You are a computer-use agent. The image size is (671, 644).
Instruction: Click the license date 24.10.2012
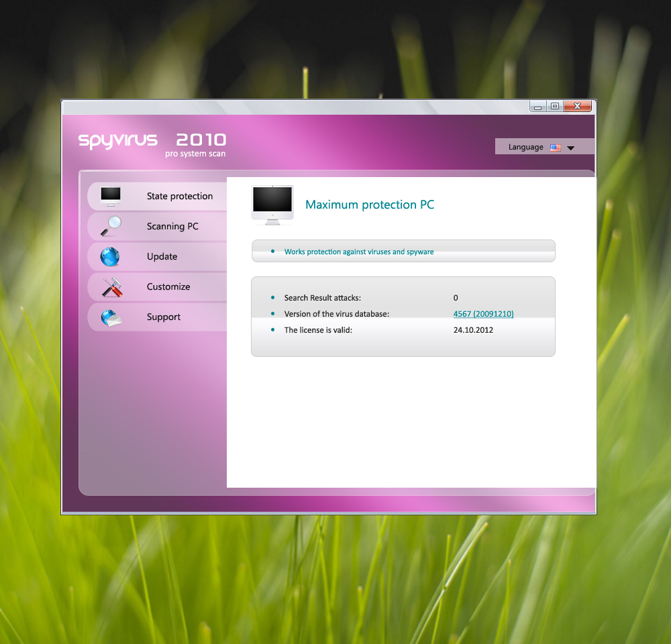click(473, 330)
